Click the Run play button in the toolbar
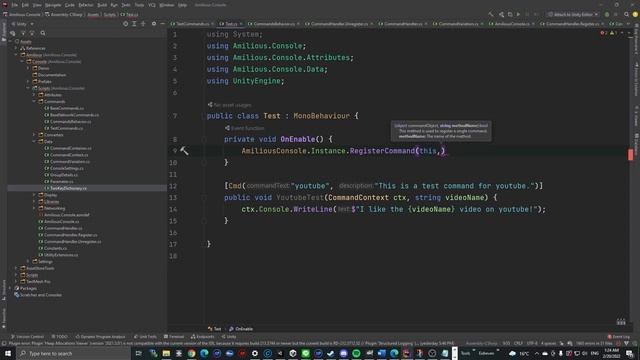The image size is (640, 360). [518, 14]
